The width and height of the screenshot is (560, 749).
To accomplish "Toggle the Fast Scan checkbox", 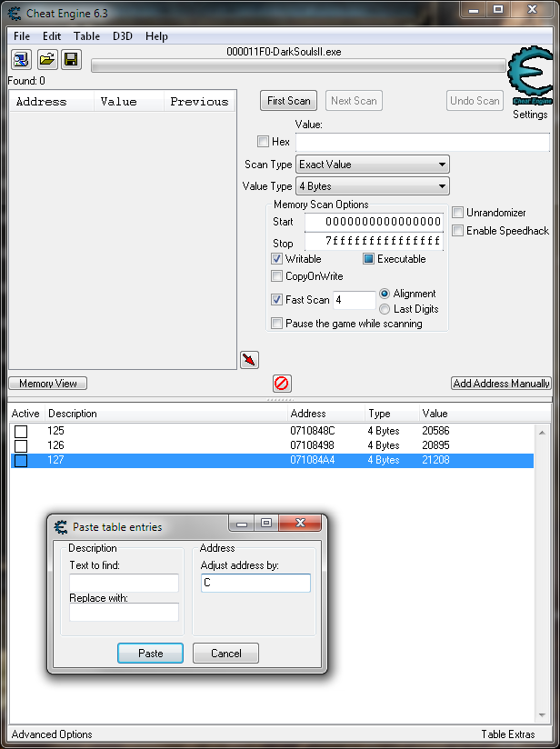I will click(x=276, y=299).
